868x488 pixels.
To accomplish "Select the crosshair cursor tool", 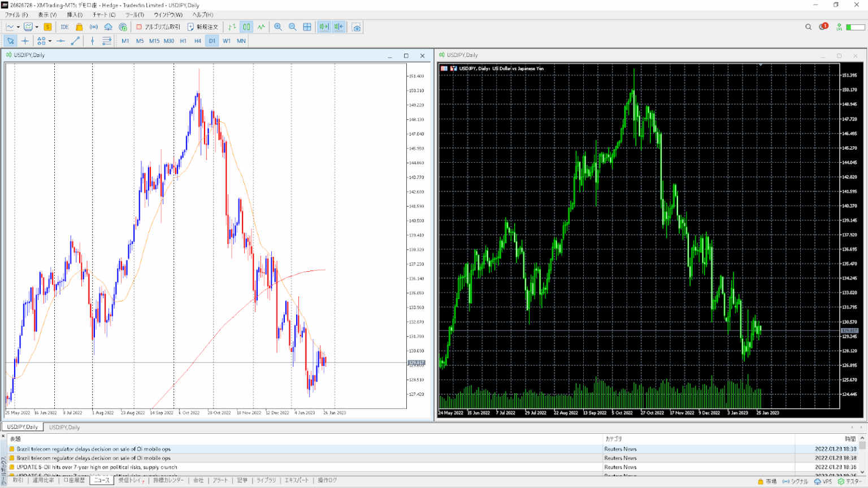I will point(25,41).
